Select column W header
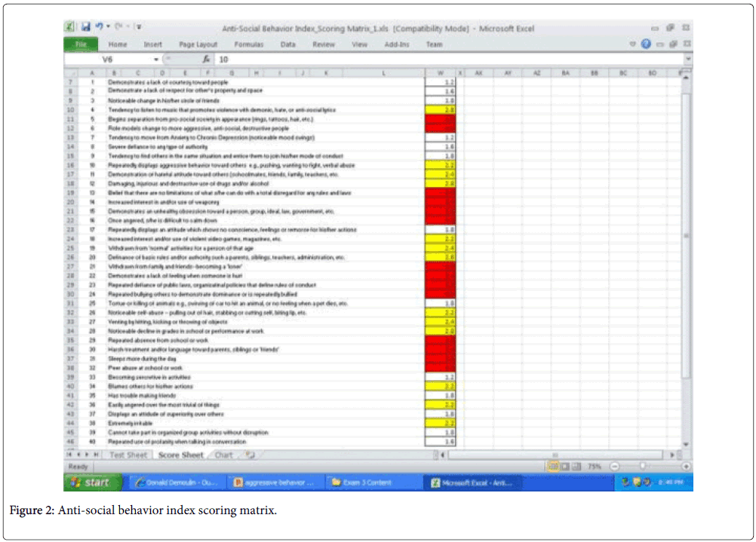The height and width of the screenshot is (542, 756). tap(440, 73)
